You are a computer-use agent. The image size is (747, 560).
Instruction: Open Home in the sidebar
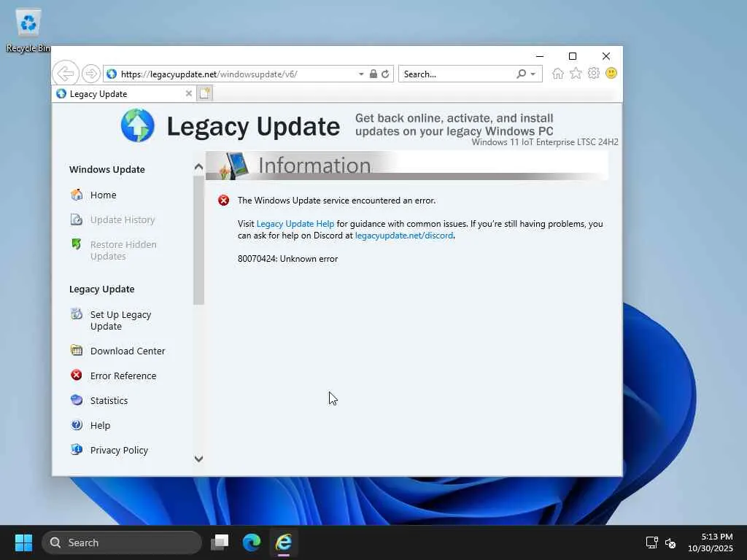click(x=104, y=195)
